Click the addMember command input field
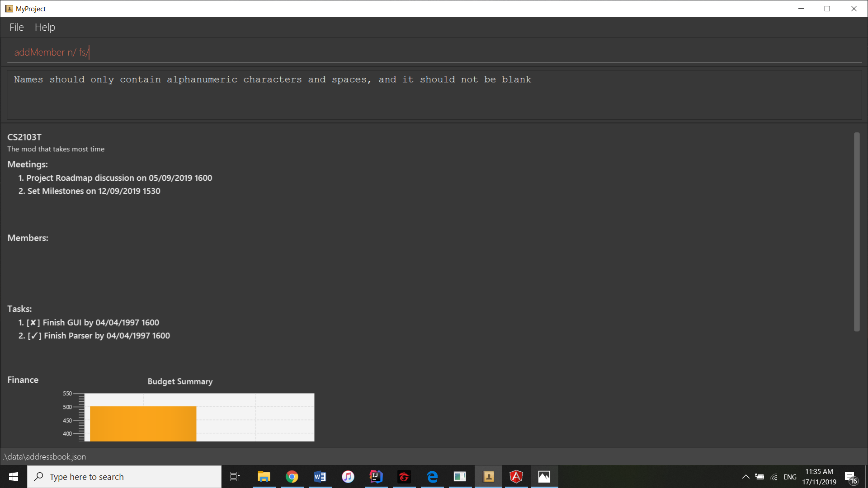 434,52
